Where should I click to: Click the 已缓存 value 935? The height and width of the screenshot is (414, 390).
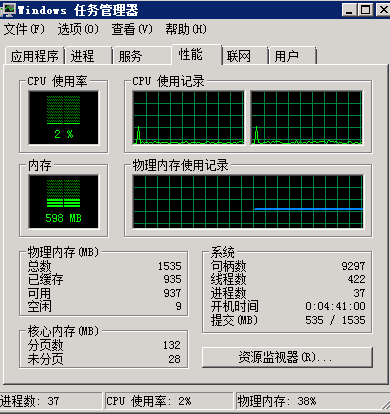click(172, 279)
